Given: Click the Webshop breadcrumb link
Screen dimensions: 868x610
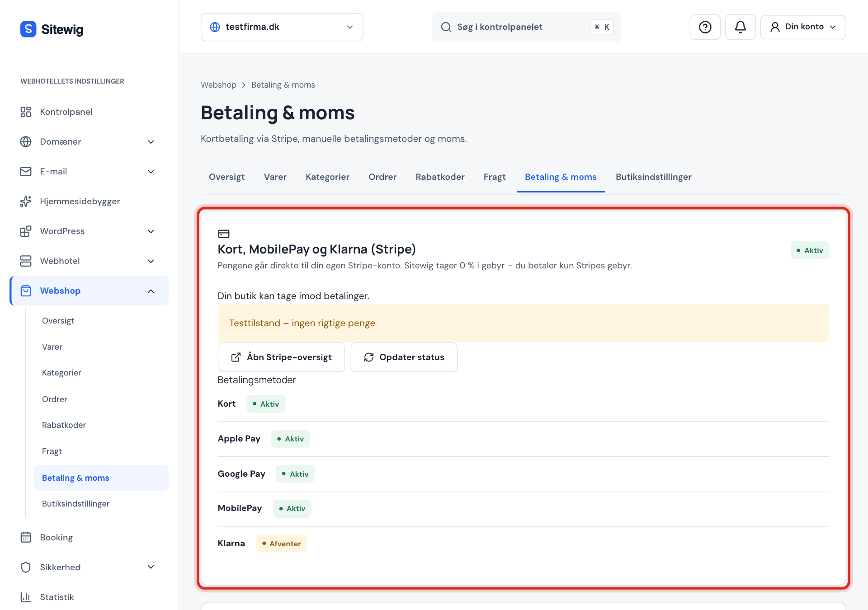Looking at the screenshot, I should (x=218, y=85).
